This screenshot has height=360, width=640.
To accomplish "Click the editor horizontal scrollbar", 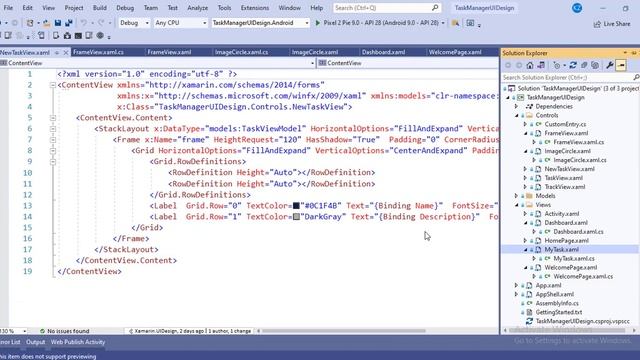I will (x=344, y=331).
